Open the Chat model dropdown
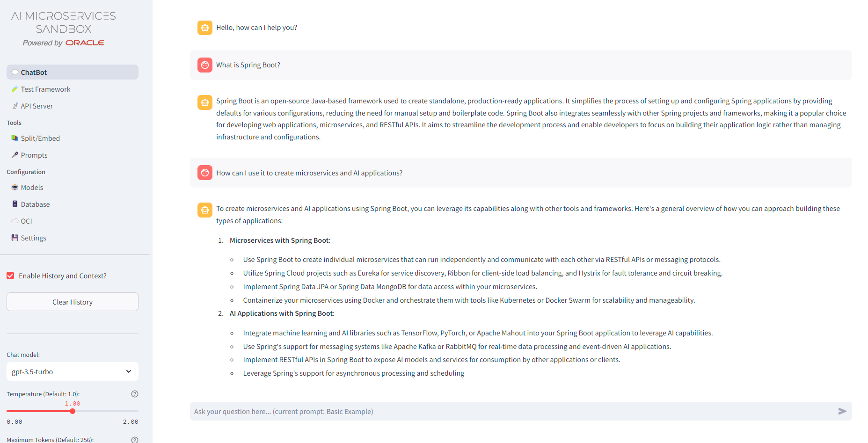 pos(72,371)
